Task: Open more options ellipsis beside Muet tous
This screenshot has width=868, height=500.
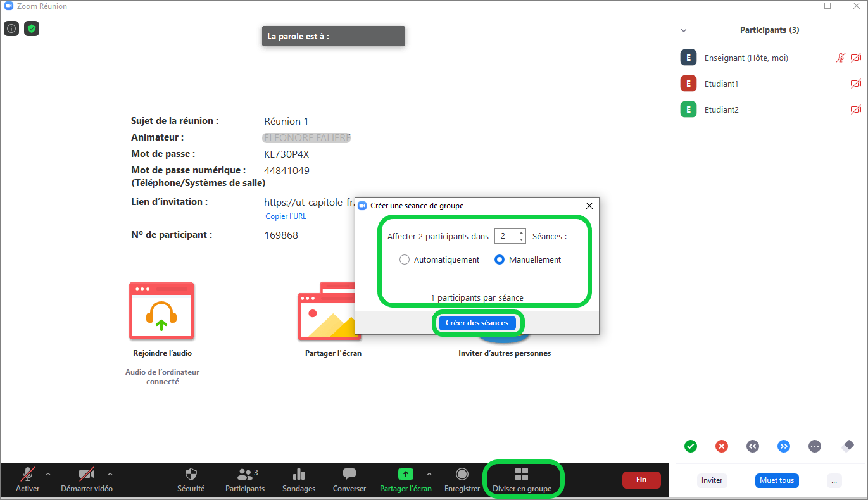Action: (834, 480)
